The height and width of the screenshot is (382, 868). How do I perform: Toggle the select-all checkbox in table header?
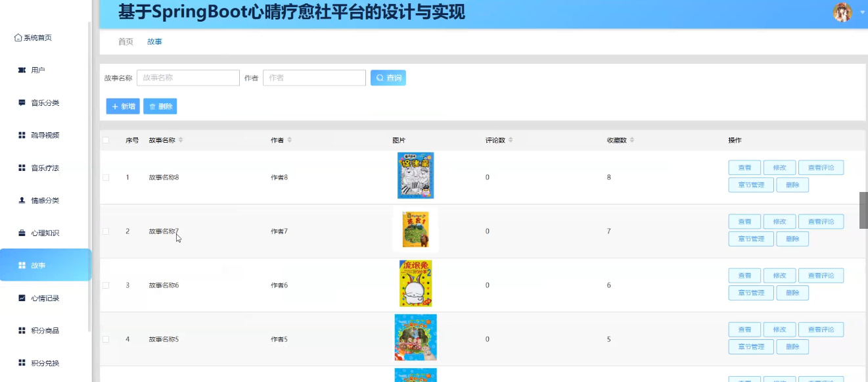(x=106, y=140)
